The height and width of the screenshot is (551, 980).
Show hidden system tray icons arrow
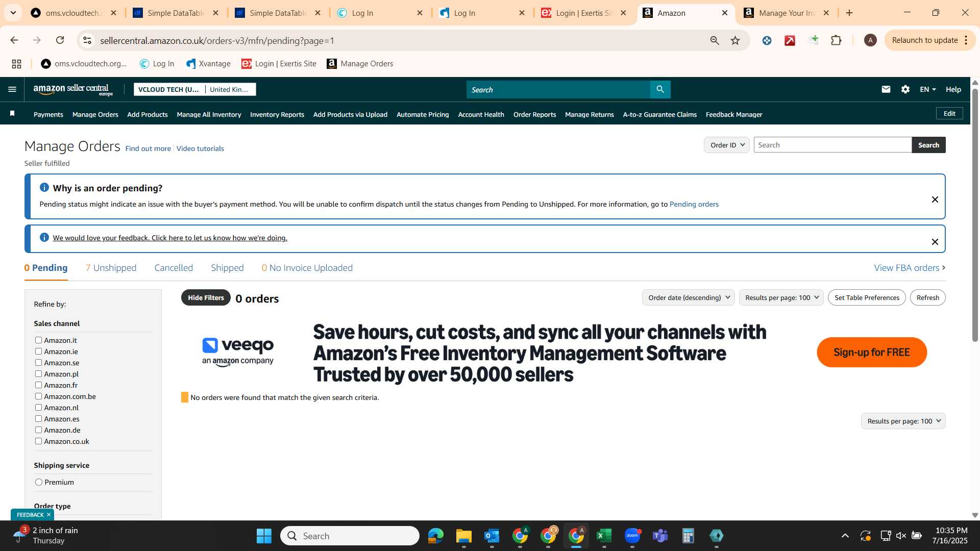[x=845, y=536]
